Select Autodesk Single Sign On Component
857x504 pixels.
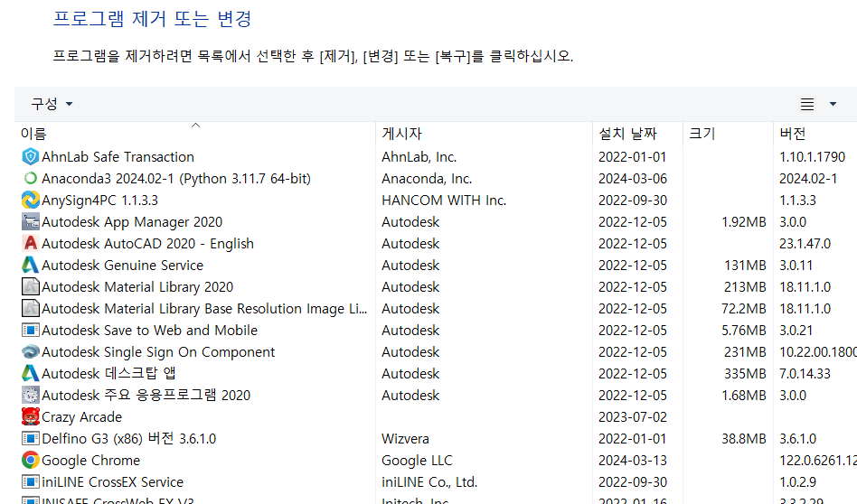(x=158, y=352)
